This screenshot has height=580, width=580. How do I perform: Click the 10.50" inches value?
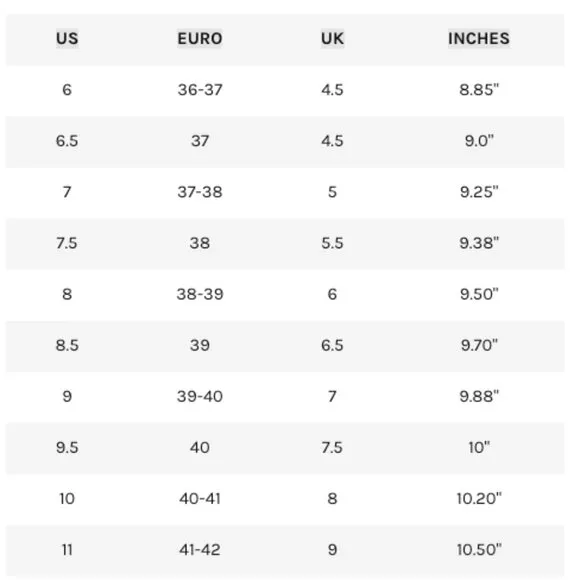479,549
